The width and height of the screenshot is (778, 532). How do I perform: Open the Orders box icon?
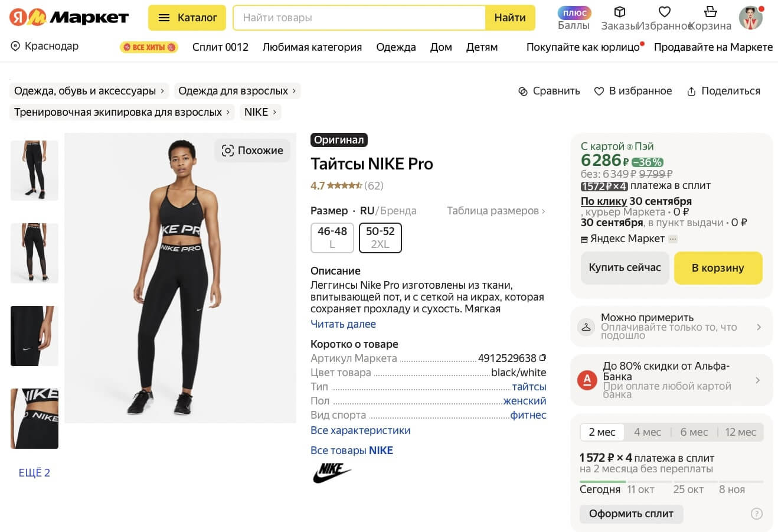pyautogui.click(x=619, y=12)
